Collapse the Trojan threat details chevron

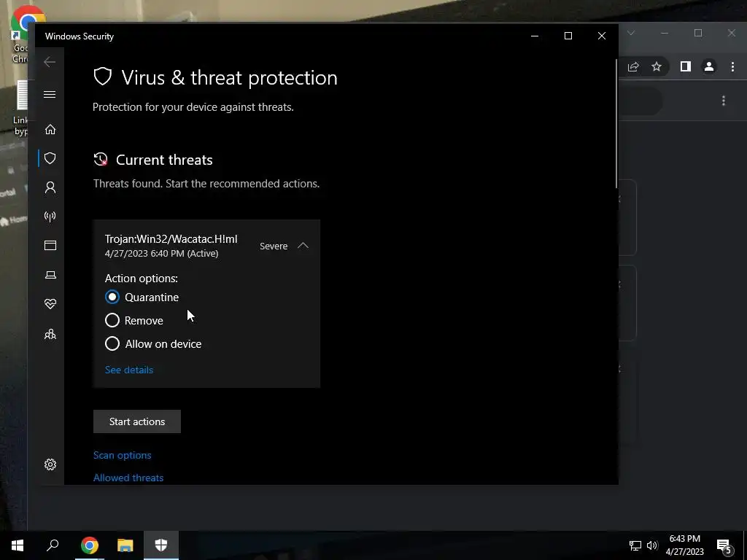pos(303,246)
